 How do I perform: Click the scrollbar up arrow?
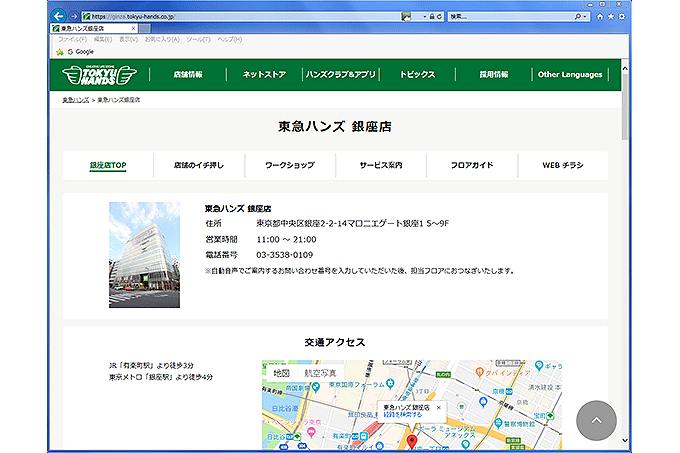625,68
